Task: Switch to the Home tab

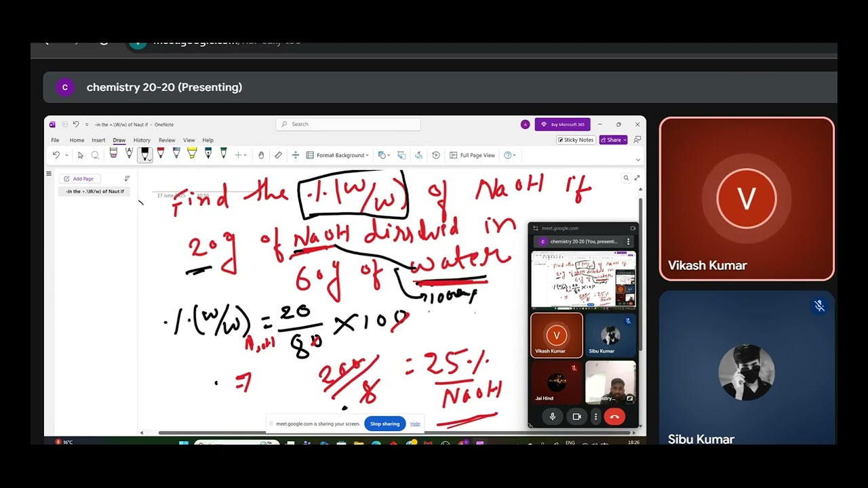Action: [77, 140]
